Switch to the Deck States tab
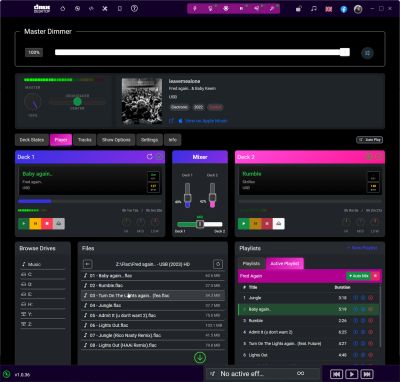This screenshot has height=382, width=400. click(32, 140)
